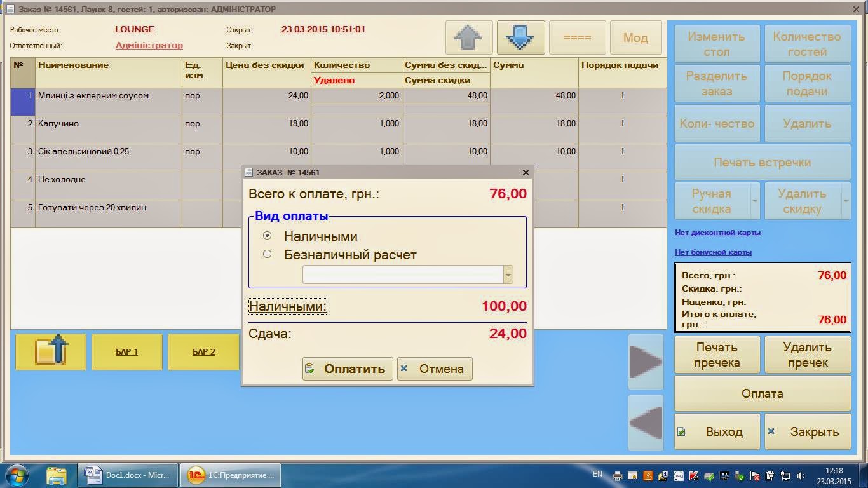Click the Сумма column header
Viewport: 868px width, 488px height.
534,73
